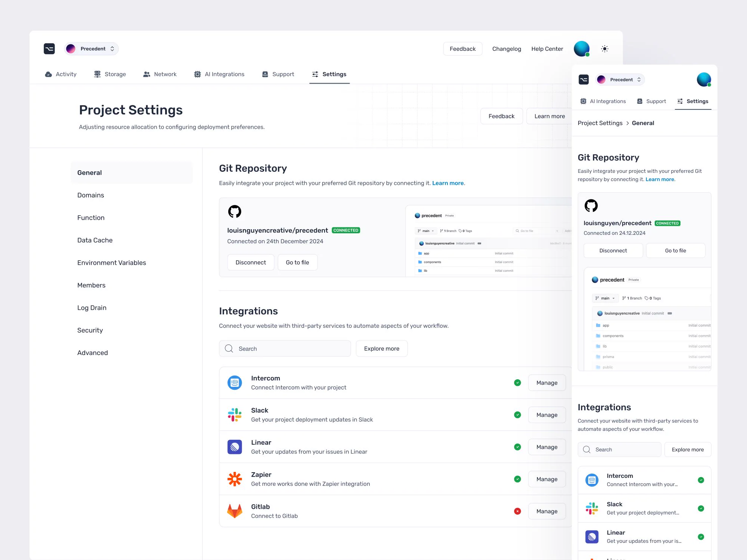The image size is (747, 560).
Task: Click the Gitlab fox icon
Action: (235, 511)
